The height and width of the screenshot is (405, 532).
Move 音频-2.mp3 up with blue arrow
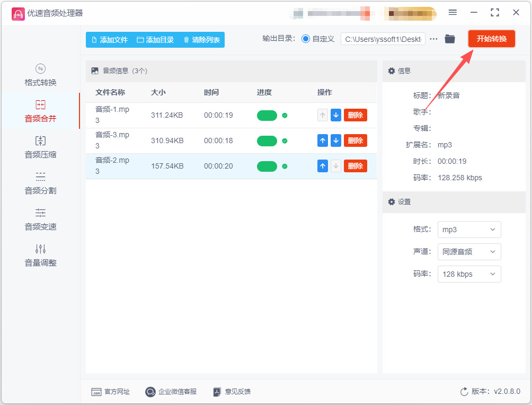322,166
